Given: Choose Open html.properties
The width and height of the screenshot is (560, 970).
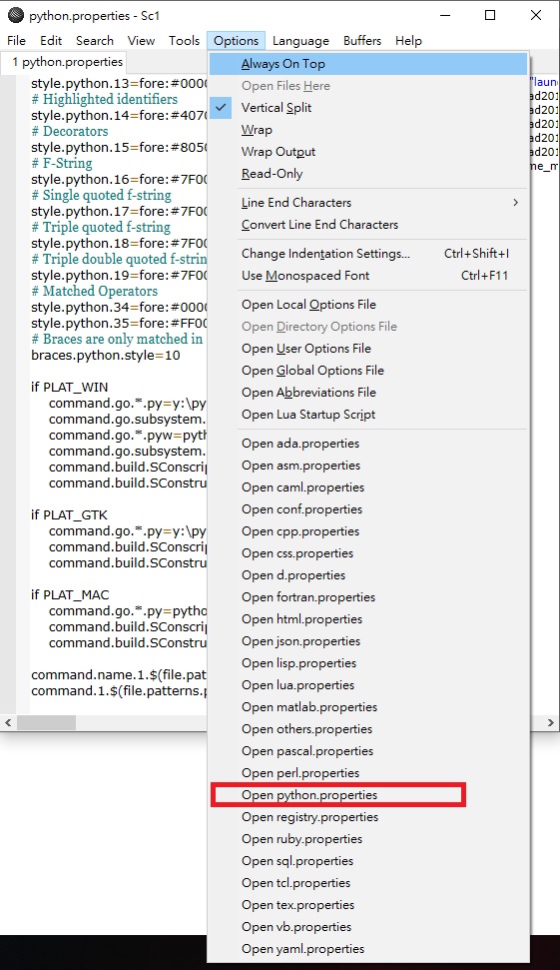Looking at the screenshot, I should point(368,619).
